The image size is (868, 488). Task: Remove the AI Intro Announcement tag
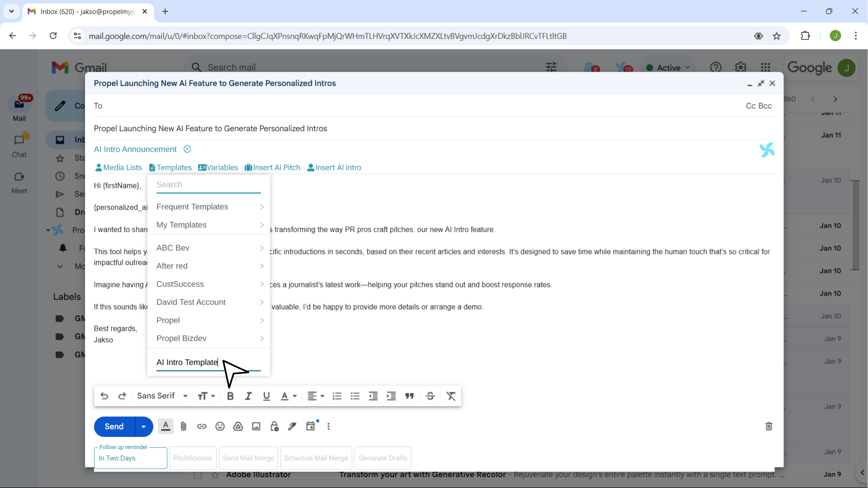coord(187,149)
